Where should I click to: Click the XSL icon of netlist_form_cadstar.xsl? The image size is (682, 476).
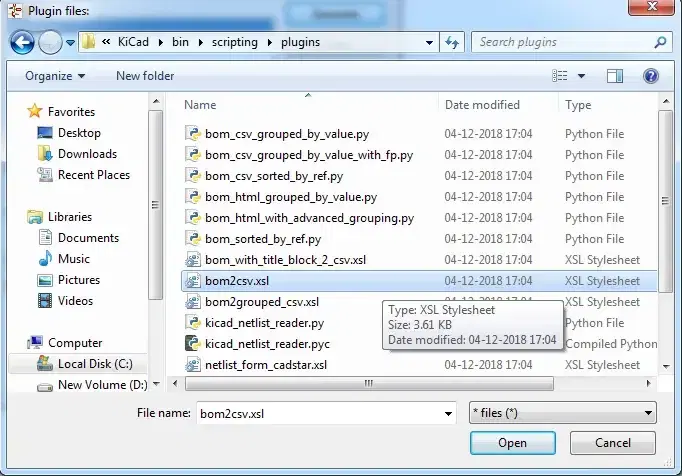coord(193,364)
